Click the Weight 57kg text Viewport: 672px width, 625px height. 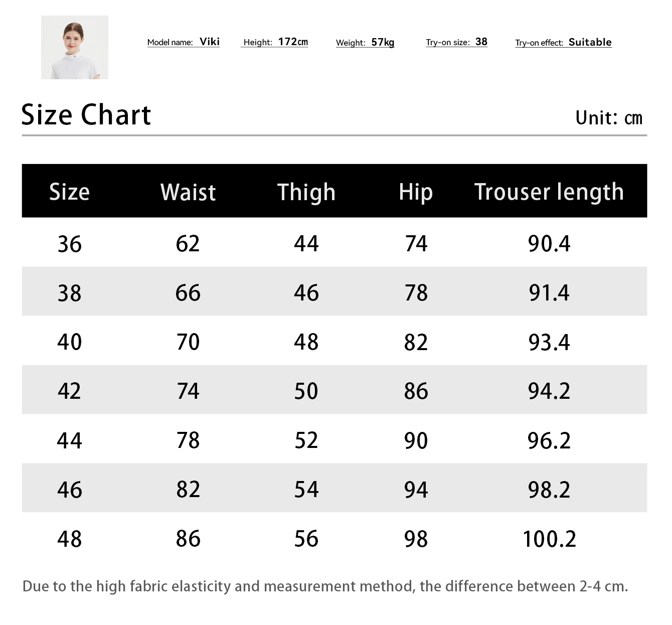tap(365, 43)
